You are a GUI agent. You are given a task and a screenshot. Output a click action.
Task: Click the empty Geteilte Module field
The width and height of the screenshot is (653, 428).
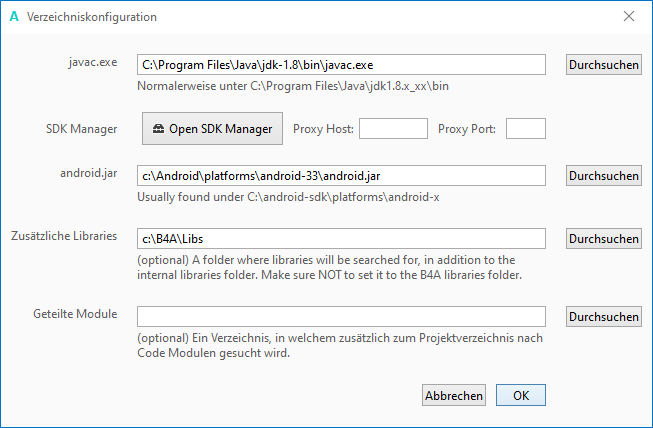[340, 317]
